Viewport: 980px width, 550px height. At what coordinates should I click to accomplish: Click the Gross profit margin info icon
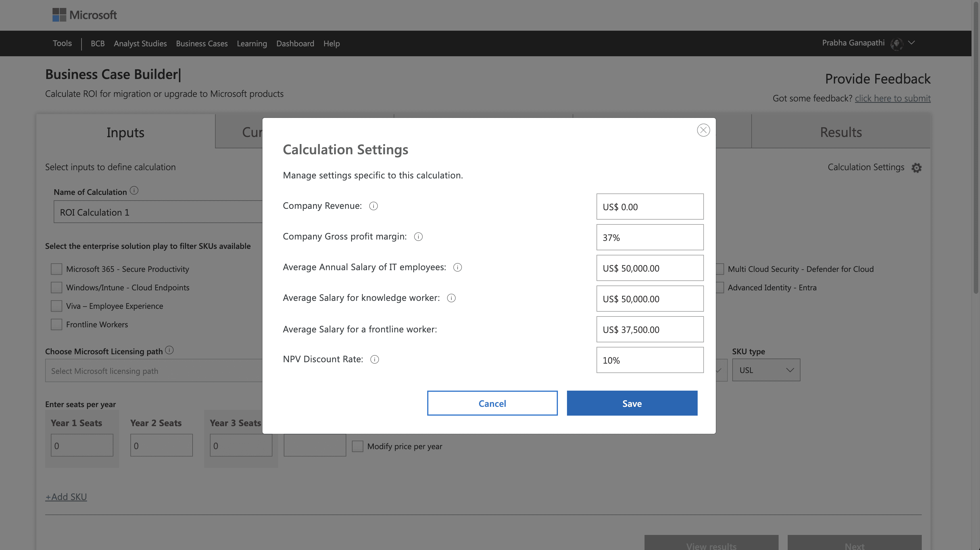418,237
